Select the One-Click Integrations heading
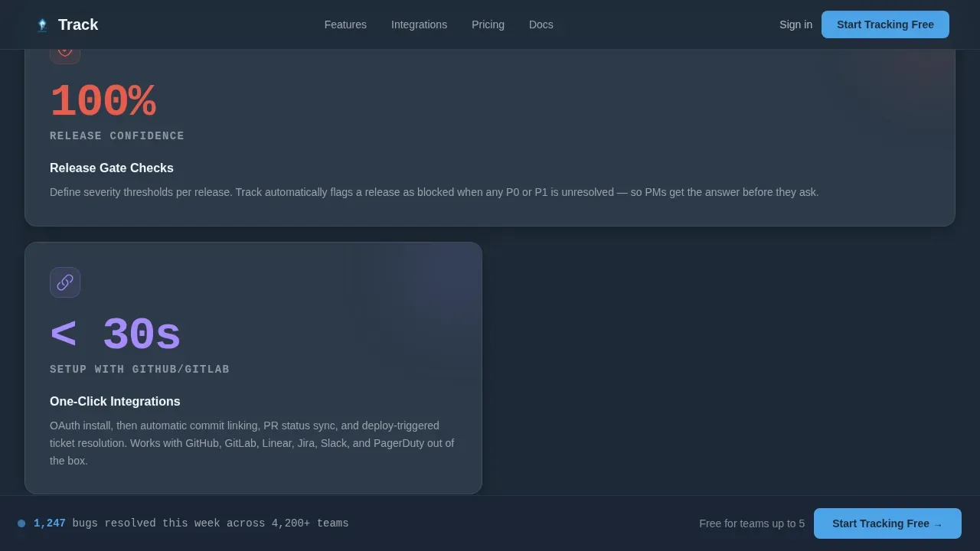980x551 pixels. 115,402
